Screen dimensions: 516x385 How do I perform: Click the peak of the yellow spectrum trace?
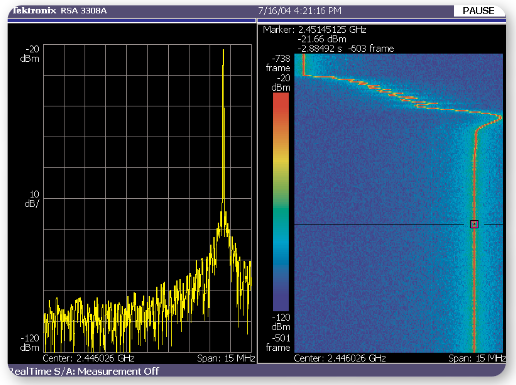223,51
